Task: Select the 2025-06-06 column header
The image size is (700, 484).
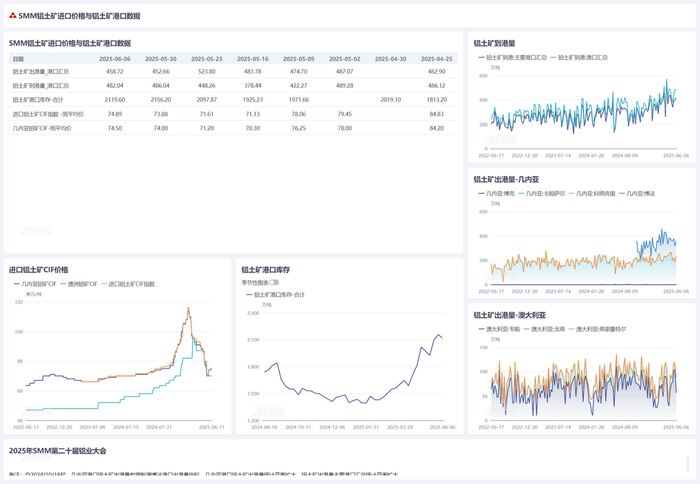Action: click(114, 59)
